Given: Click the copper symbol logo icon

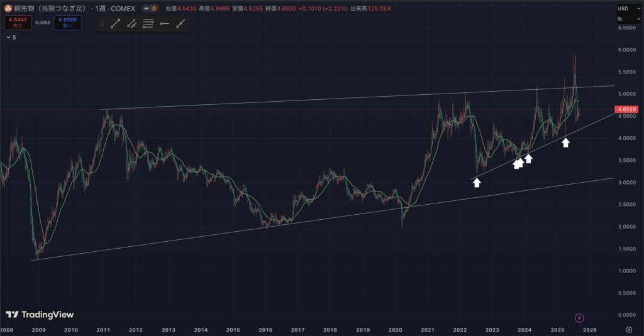Looking at the screenshot, I should 8,9.
